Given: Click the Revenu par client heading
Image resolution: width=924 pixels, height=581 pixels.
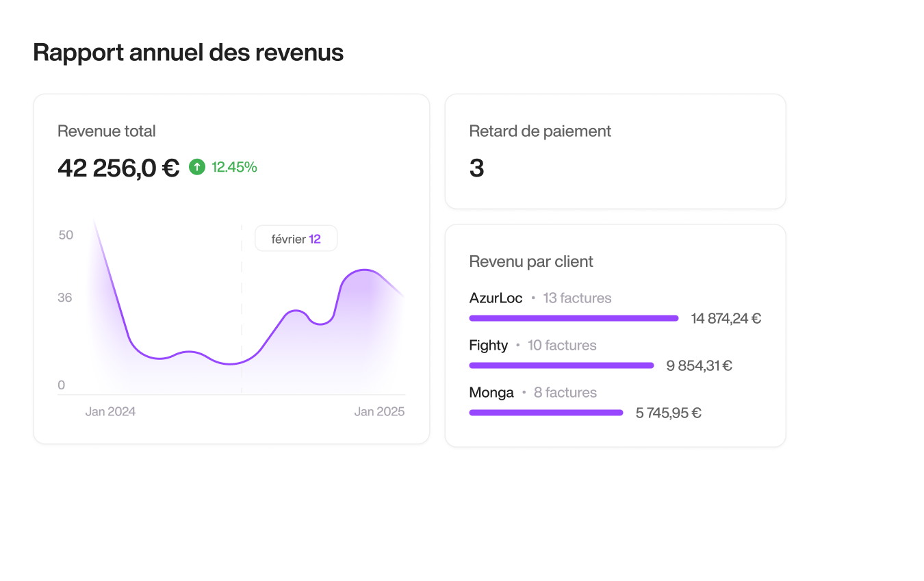Looking at the screenshot, I should click(531, 261).
